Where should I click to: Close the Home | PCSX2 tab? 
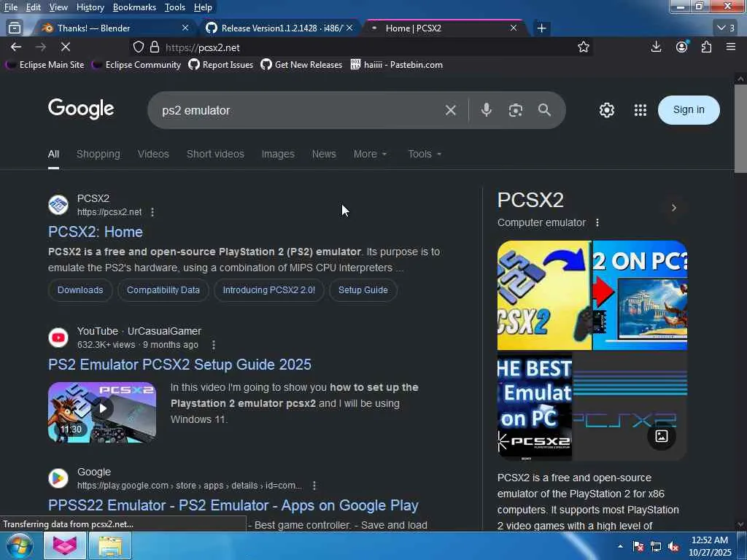tap(514, 28)
